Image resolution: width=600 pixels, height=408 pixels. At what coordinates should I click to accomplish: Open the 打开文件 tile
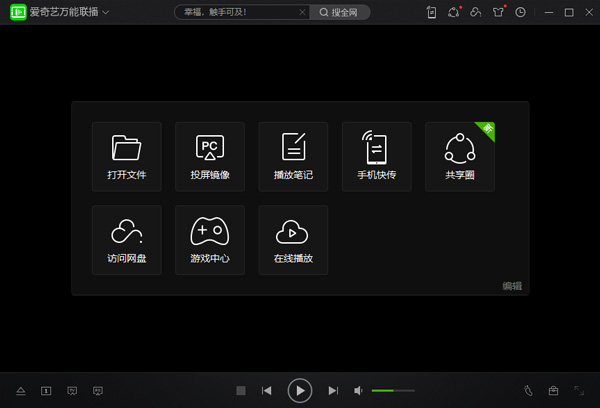click(x=127, y=157)
